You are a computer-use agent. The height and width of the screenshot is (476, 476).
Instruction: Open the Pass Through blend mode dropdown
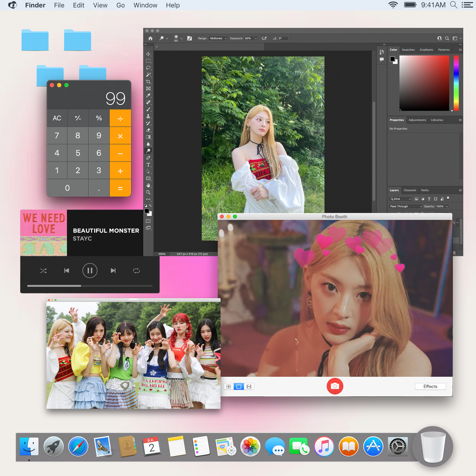[x=406, y=206]
